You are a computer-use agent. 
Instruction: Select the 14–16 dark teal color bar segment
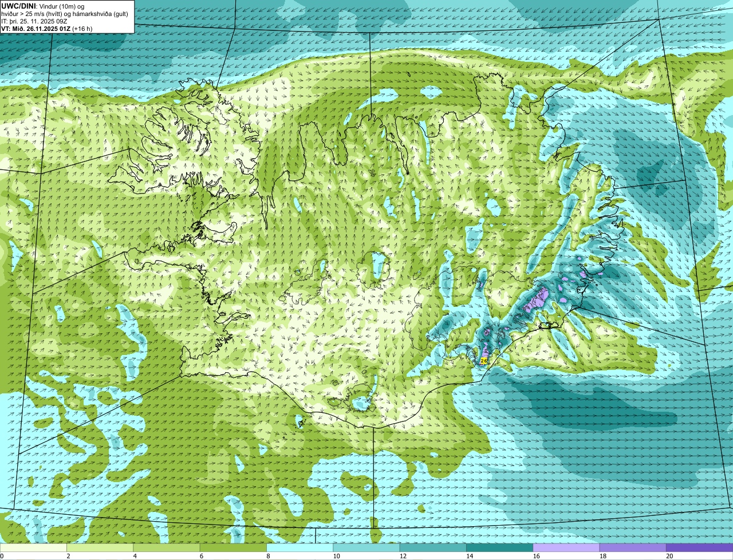pyautogui.click(x=499, y=547)
